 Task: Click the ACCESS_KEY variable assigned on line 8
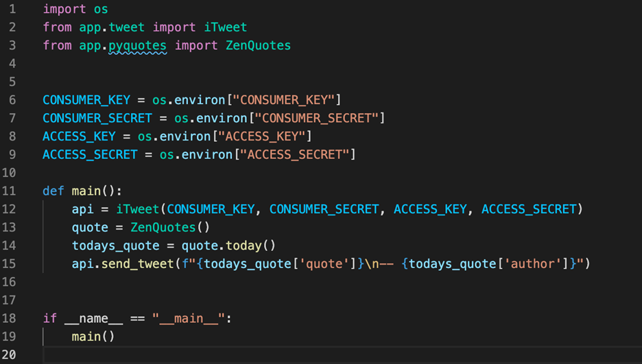click(x=79, y=136)
